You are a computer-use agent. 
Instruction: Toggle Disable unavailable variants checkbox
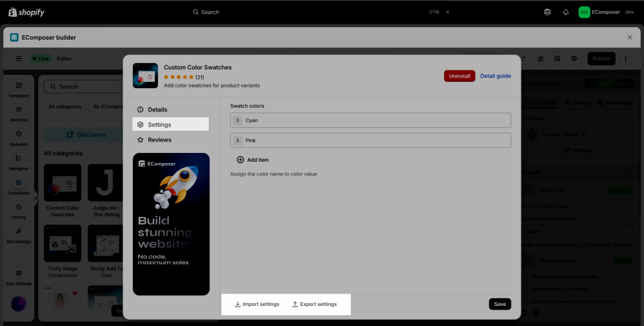(526, 276)
